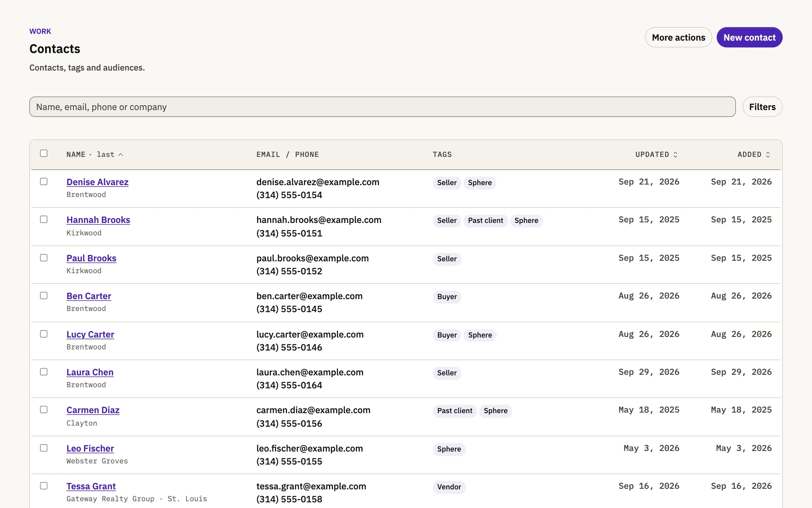Screen dimensions: 812x508
Task: Click Sphere tag on Leo Fischer
Action: click(x=449, y=449)
